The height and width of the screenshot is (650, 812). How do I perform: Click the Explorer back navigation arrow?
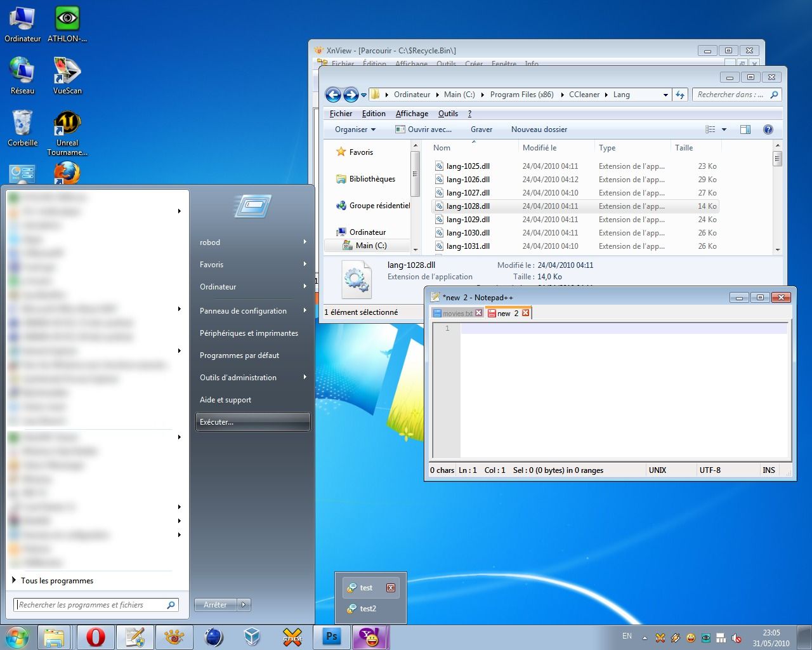pyautogui.click(x=333, y=95)
